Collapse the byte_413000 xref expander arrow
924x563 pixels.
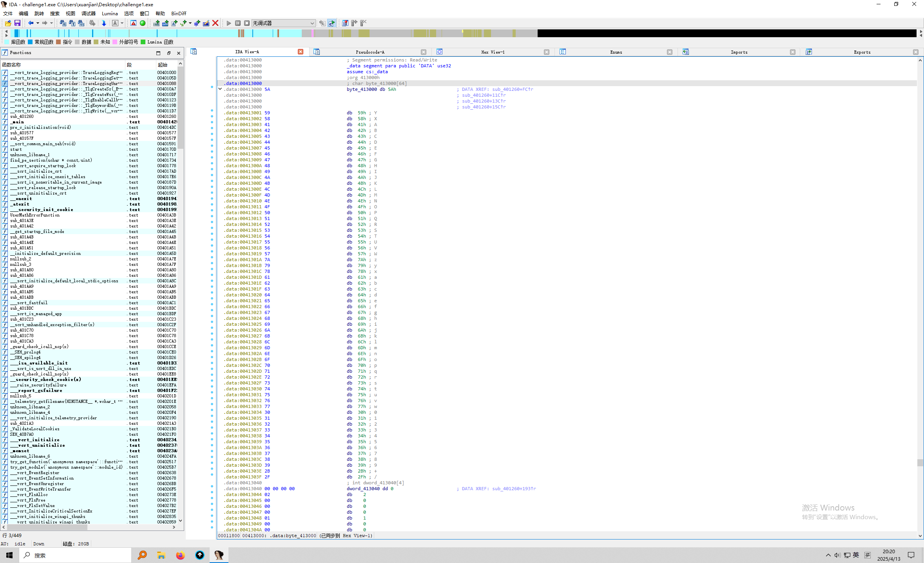220,89
